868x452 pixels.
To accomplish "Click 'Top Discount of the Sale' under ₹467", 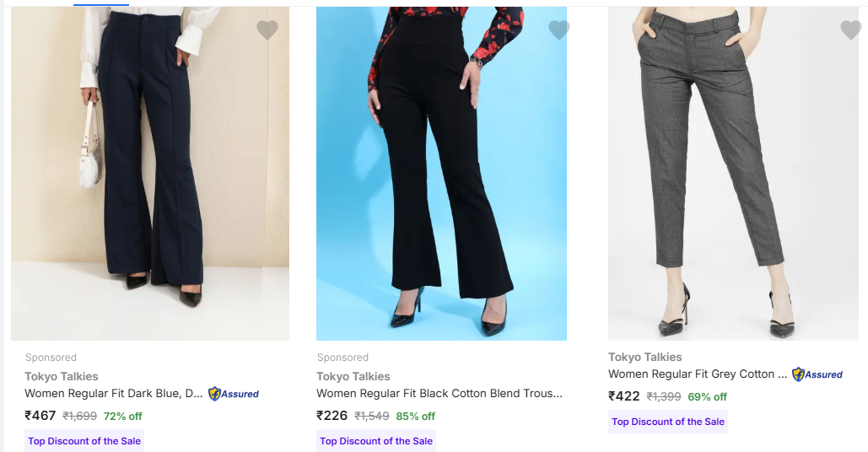I will pos(84,441).
